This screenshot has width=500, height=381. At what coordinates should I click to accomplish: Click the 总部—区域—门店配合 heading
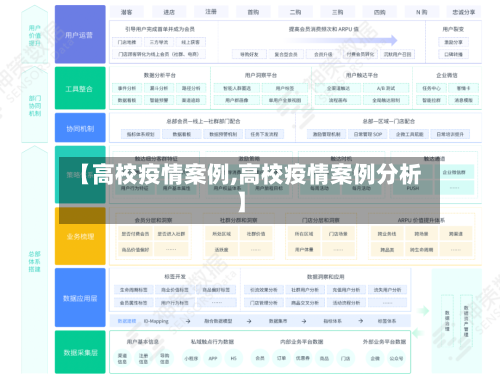(389, 121)
